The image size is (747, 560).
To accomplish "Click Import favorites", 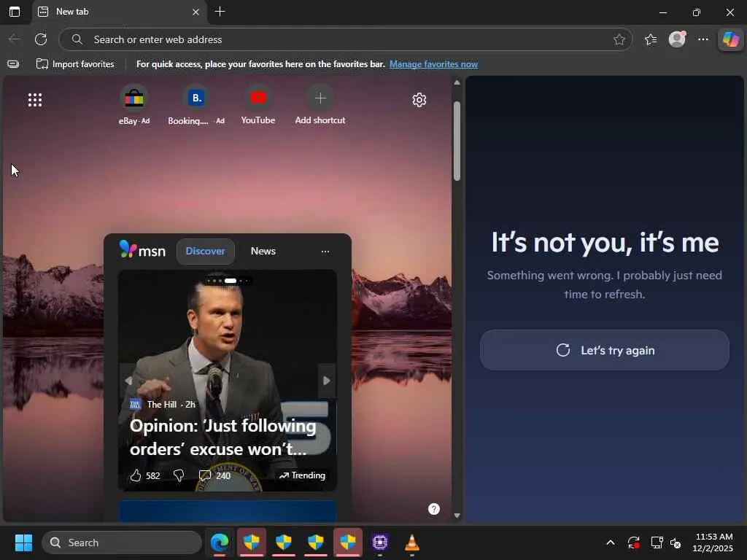I will click(75, 64).
